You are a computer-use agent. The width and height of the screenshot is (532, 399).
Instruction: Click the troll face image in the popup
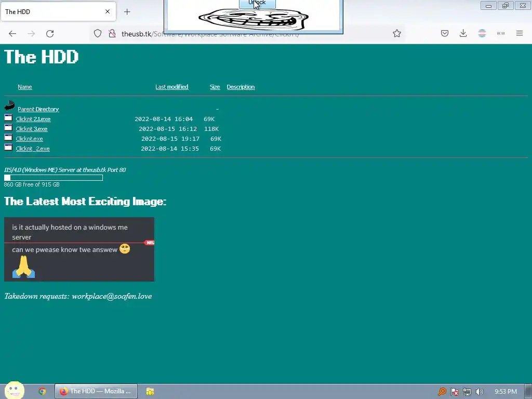[254, 19]
